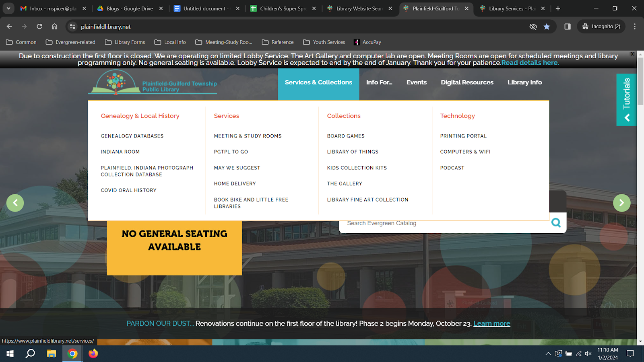Go to previous slide with left arrow
Image resolution: width=644 pixels, height=362 pixels.
[x=15, y=203]
